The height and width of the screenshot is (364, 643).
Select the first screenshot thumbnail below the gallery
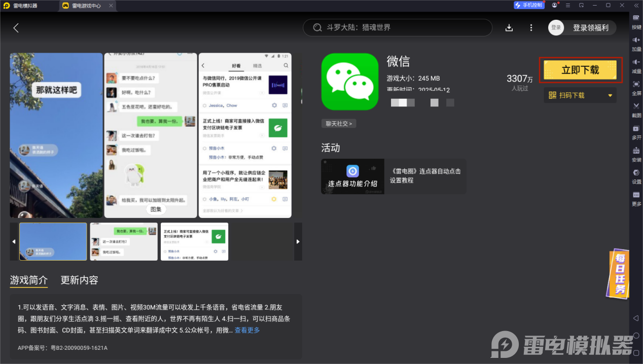click(x=53, y=241)
